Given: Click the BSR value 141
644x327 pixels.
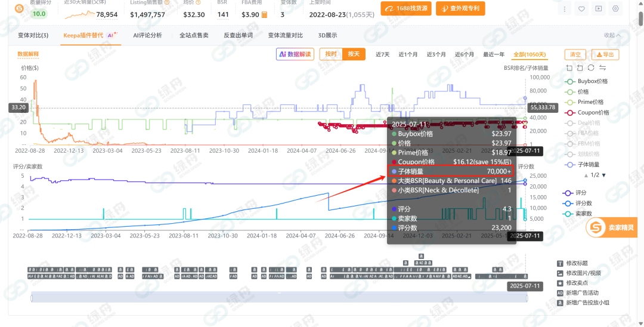Looking at the screenshot, I should tap(223, 15).
